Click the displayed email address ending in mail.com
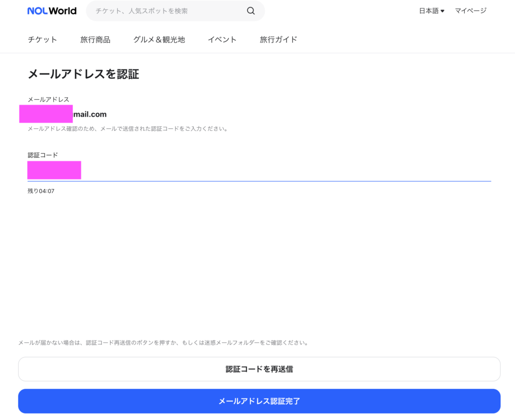The image size is (515, 420). [90, 114]
